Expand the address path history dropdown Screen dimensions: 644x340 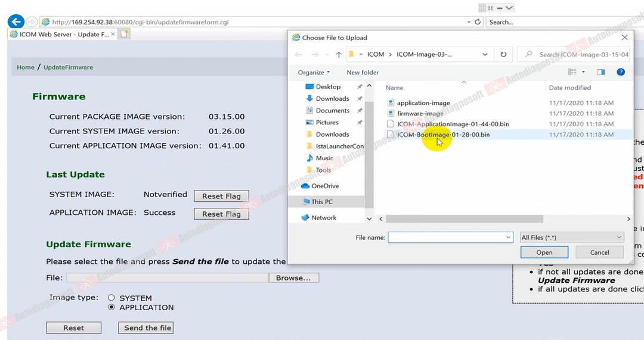[485, 55]
